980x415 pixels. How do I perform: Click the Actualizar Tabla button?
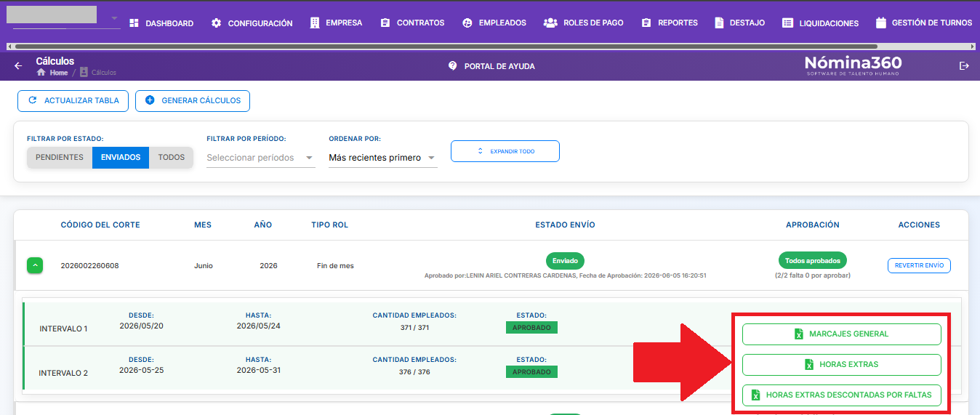click(73, 100)
